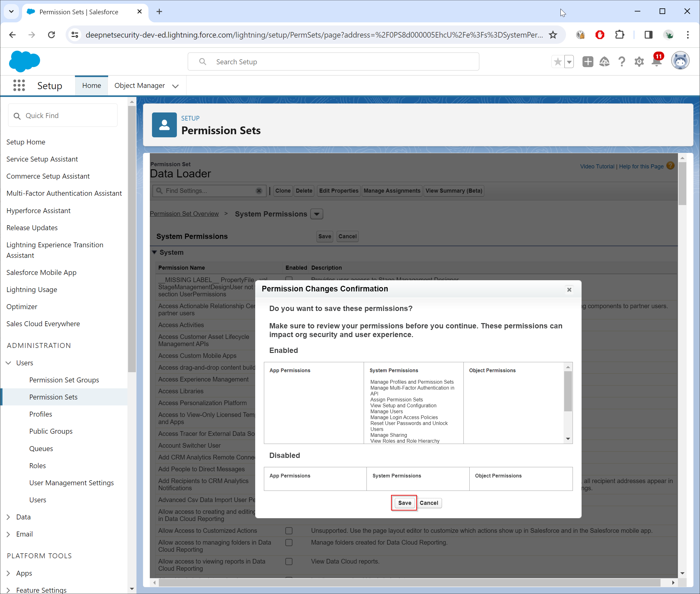The image size is (700, 594).
Task: Click the Salesforce Help question mark icon
Action: [x=621, y=62]
